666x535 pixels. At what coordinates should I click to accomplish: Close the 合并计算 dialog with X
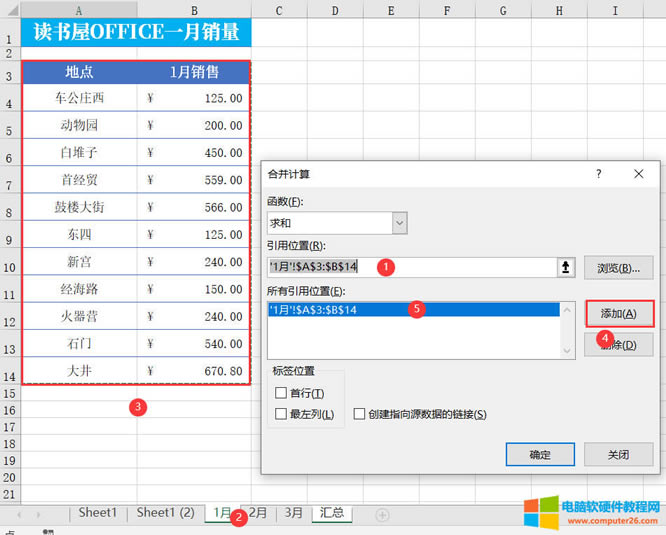pyautogui.click(x=639, y=173)
